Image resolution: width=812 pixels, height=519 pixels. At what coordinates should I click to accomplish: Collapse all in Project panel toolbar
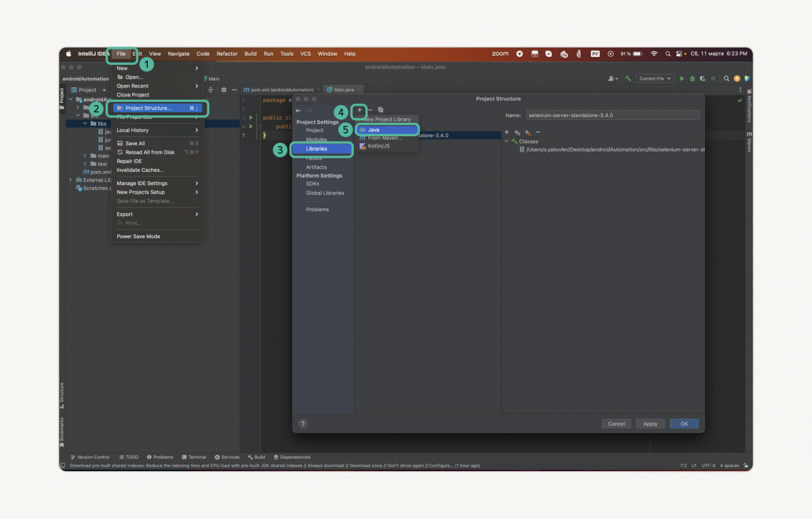point(211,89)
